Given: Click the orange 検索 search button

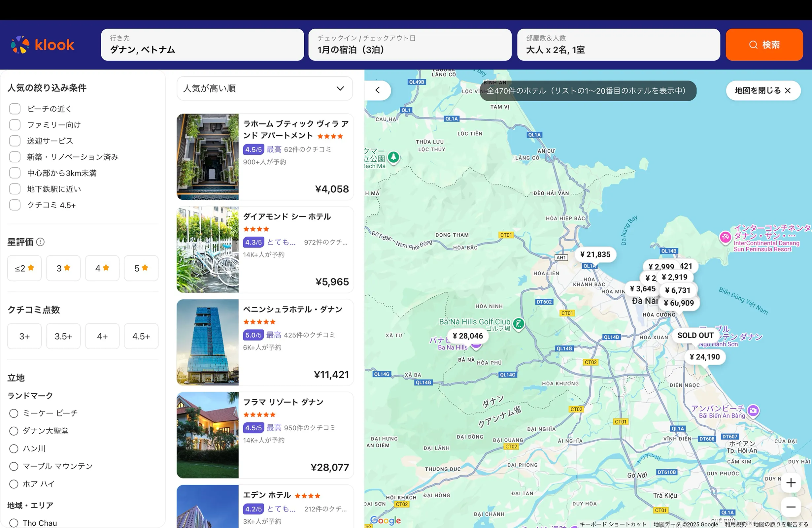Looking at the screenshot, I should 764,45.
